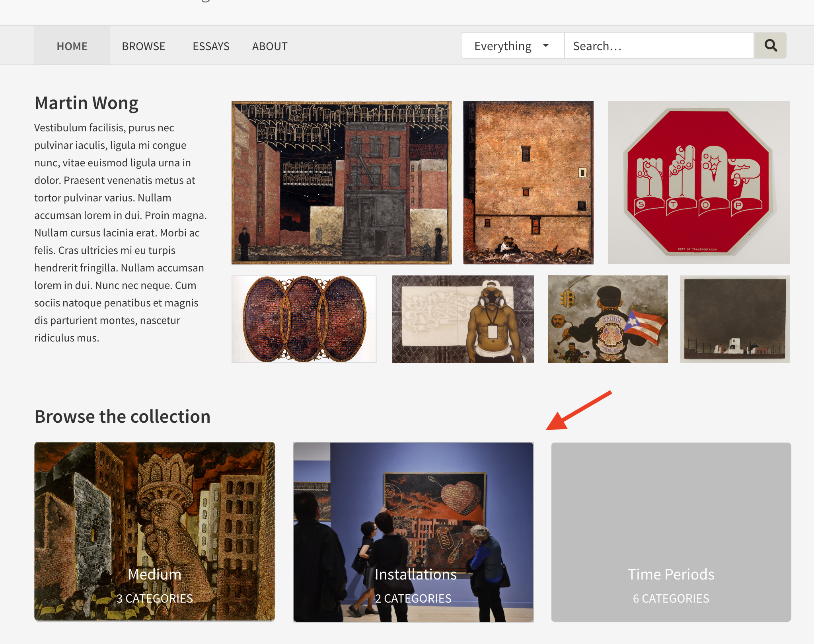Open the Medium 3 categories card
Screen dimensions: 814x644
click(155, 531)
